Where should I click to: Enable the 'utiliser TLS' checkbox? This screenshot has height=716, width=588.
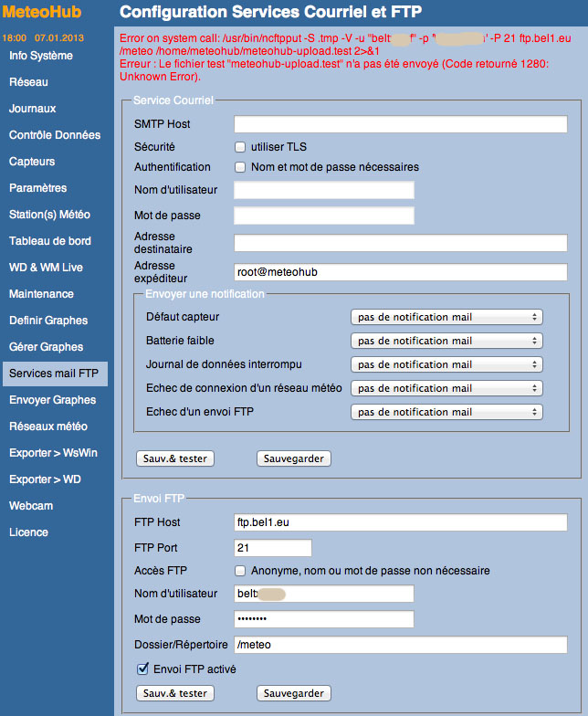pos(240,147)
